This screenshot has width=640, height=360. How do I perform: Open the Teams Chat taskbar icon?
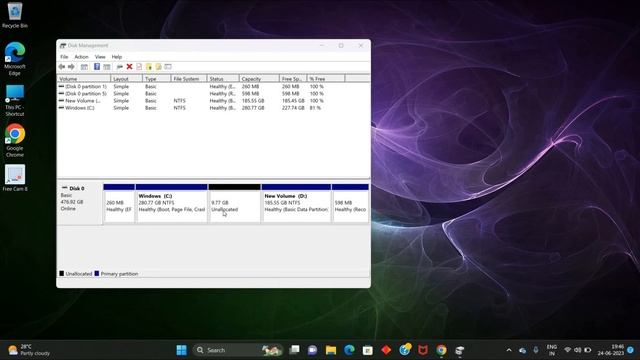click(313, 350)
